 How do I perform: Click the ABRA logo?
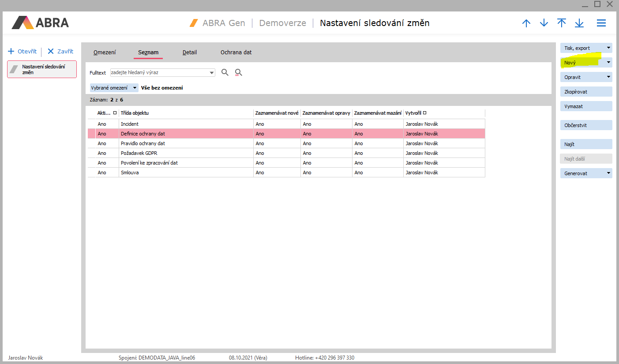[x=40, y=23]
